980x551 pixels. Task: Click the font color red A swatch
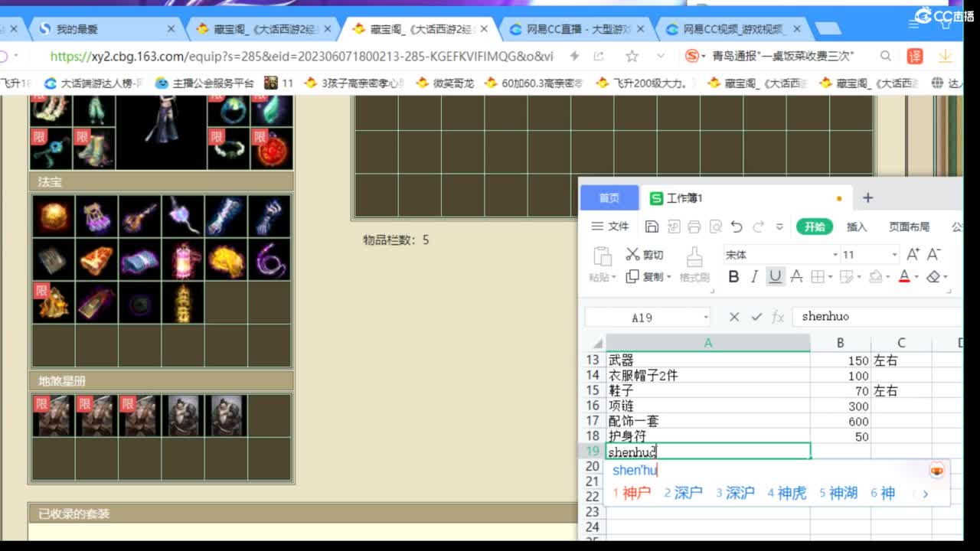coord(904,277)
